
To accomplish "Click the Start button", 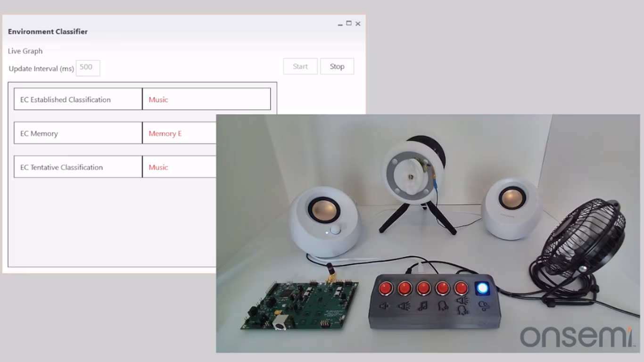I will [x=300, y=66].
